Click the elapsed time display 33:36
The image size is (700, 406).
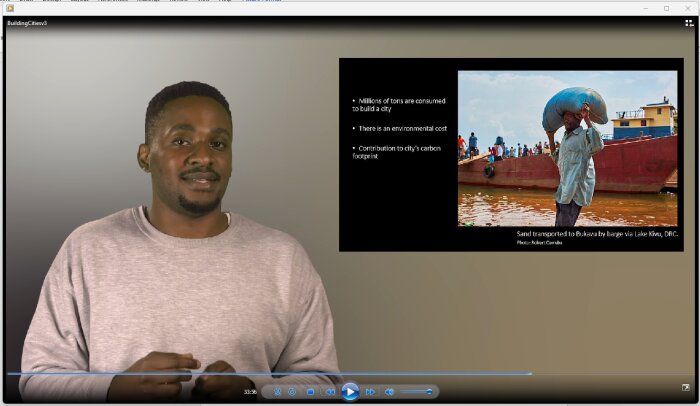(250, 392)
